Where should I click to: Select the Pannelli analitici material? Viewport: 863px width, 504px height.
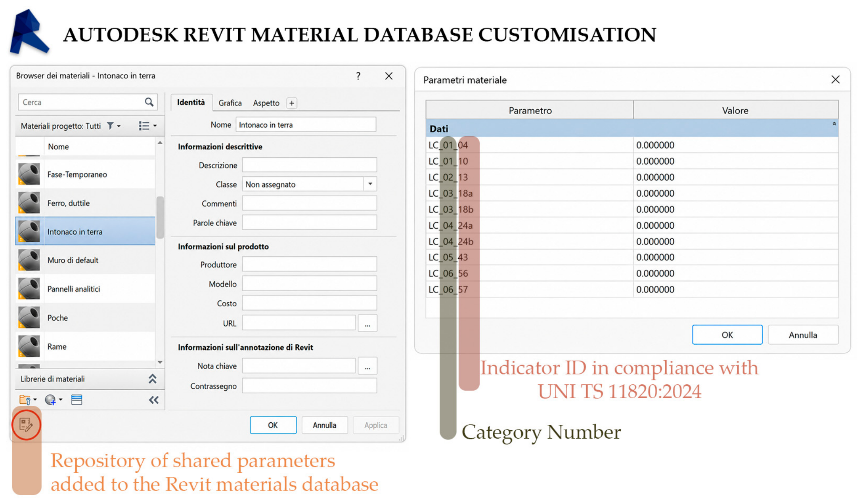click(x=85, y=289)
